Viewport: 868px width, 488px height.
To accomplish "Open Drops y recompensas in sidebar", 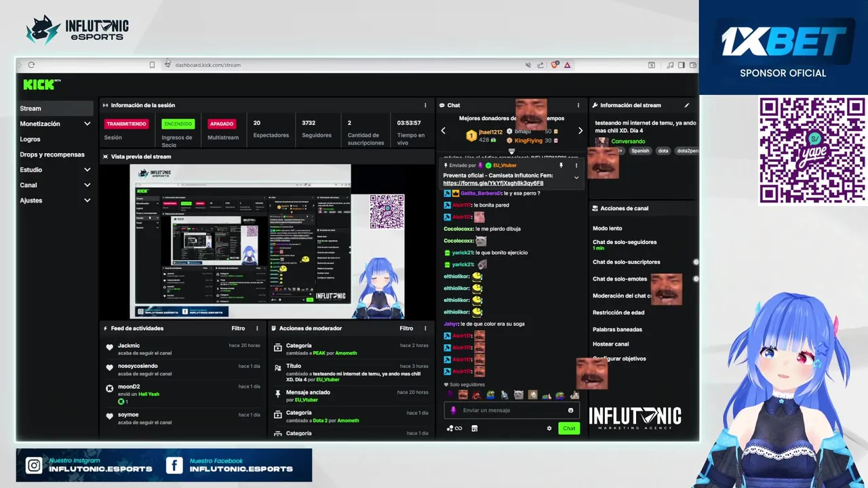I will point(52,155).
